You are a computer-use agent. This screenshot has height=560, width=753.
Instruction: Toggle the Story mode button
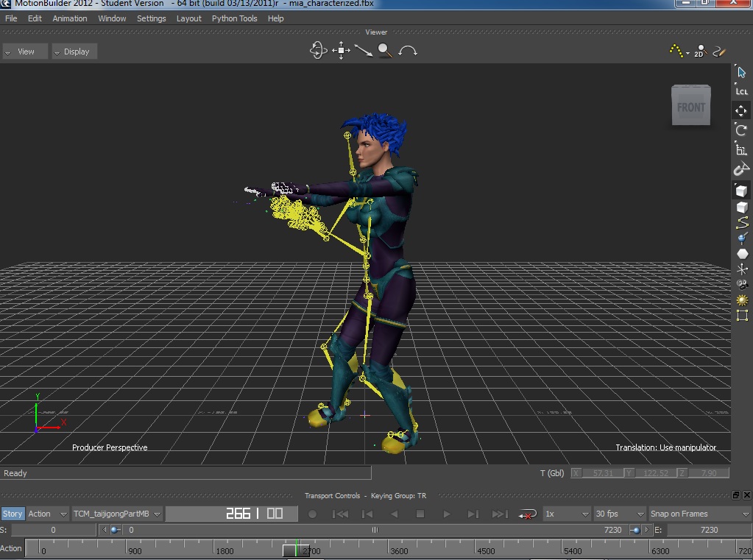(x=13, y=514)
